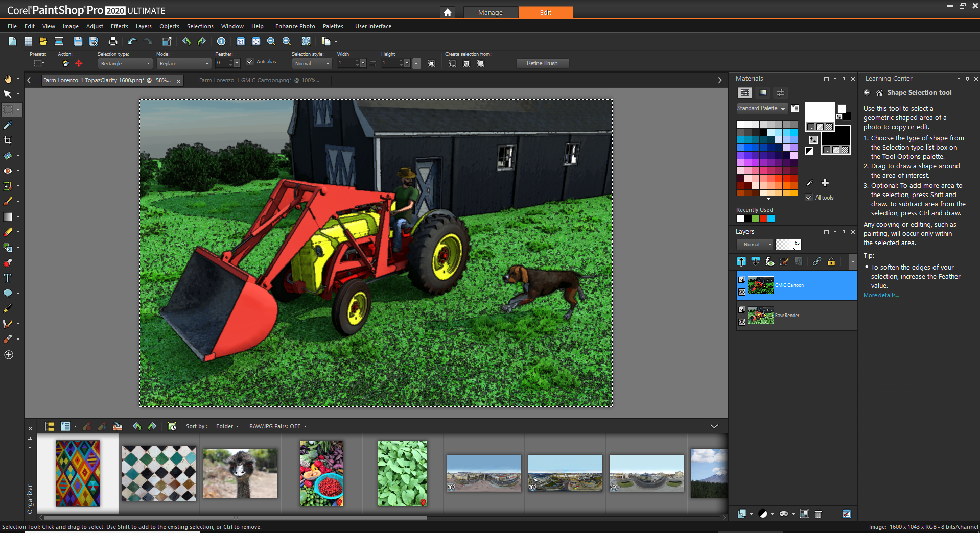Screen dimensions: 980x533
Task: Open the RAW/JPG Pairs dropdown
Action: (x=278, y=426)
